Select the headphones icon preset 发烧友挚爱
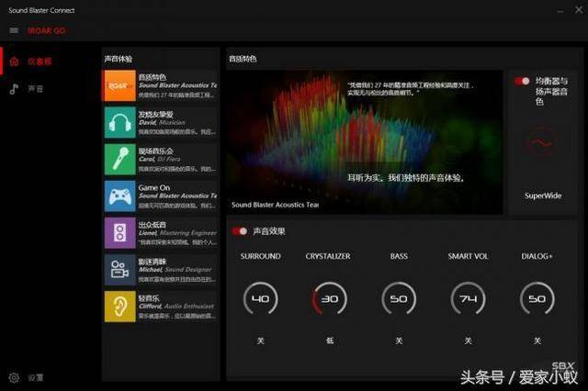The height and width of the screenshot is (391, 588). (x=119, y=122)
